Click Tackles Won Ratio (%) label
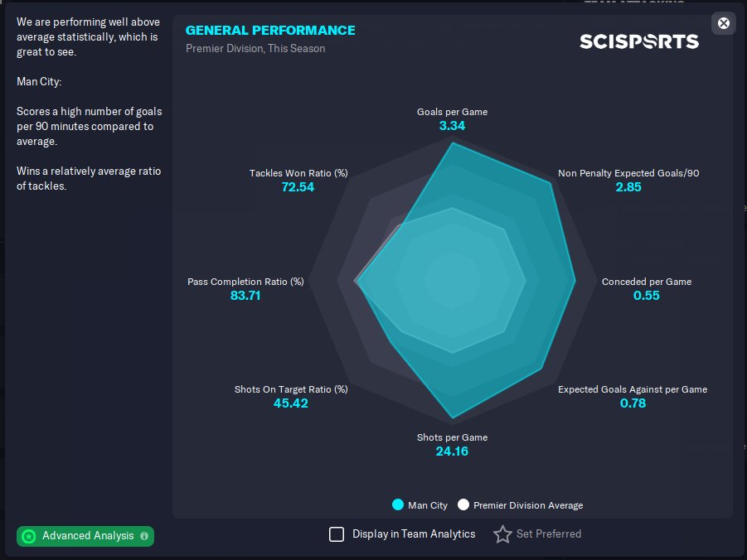 click(x=298, y=173)
